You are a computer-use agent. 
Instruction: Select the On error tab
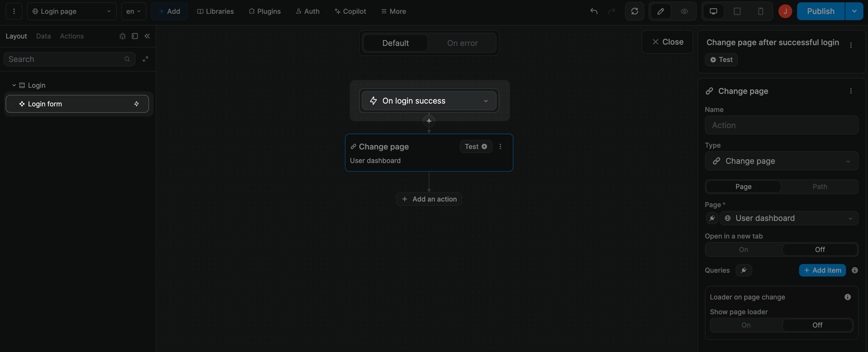point(462,43)
